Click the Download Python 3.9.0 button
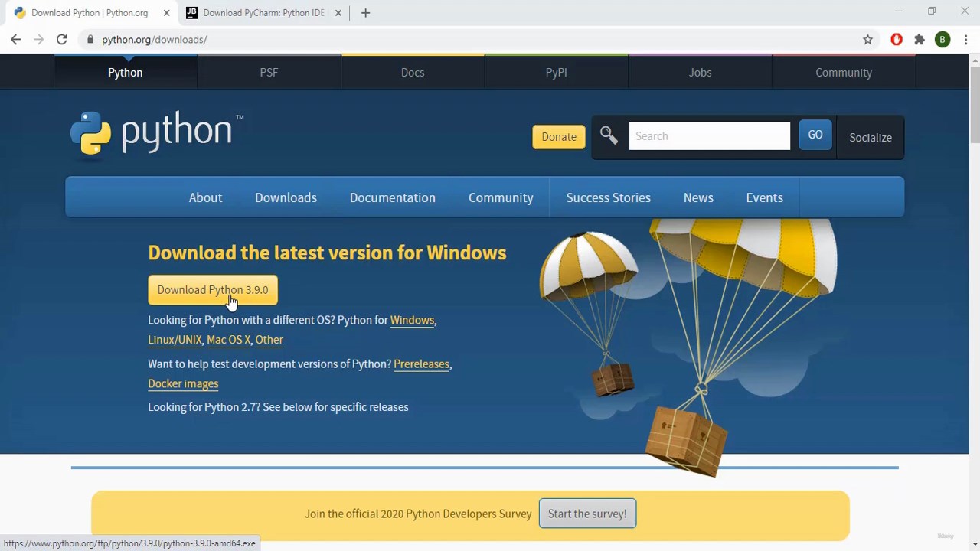980x551 pixels. 213,290
